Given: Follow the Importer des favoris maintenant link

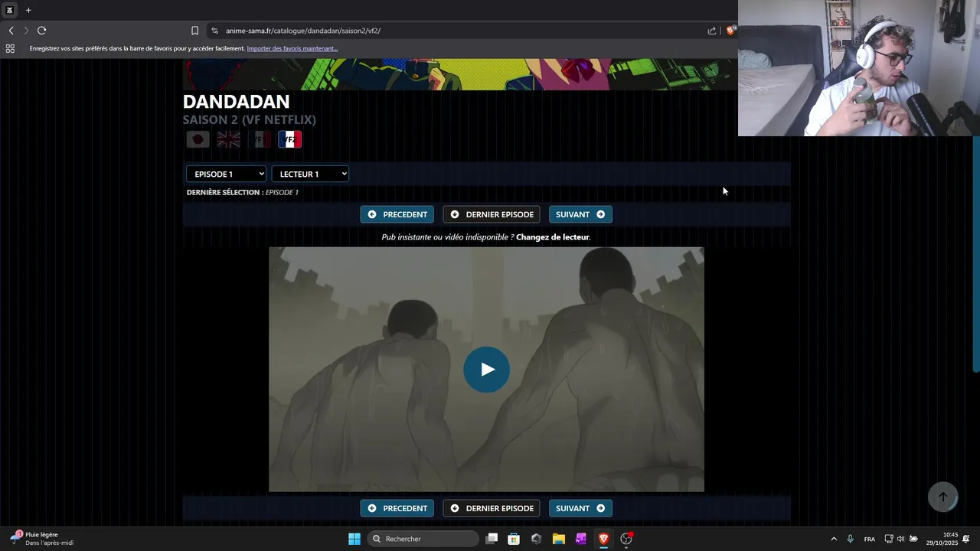Looking at the screenshot, I should tap(292, 48).
